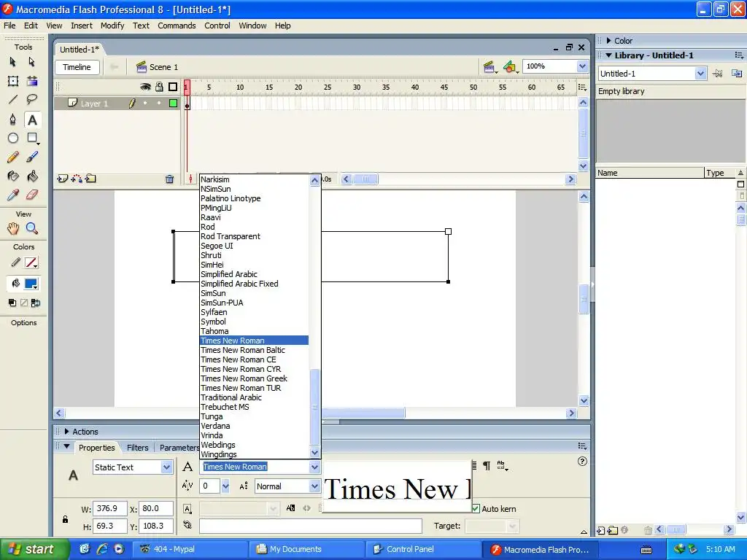Select the Paint Bucket tool
Screen dimensions: 747x560
pos(32,176)
